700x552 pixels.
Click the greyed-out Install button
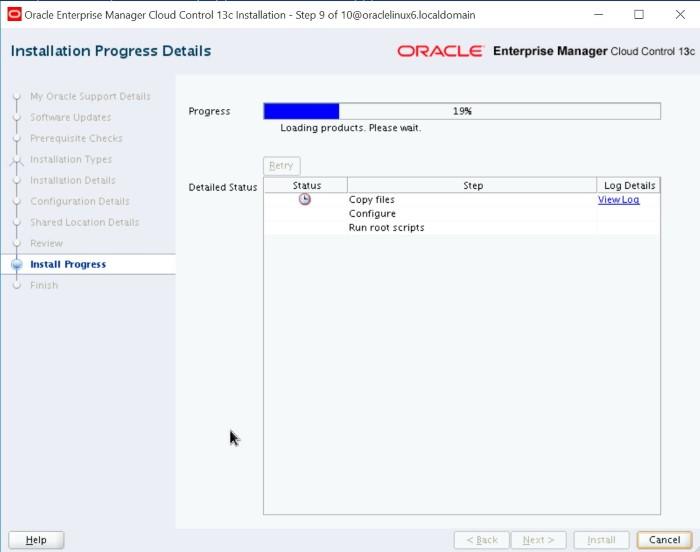coord(601,539)
